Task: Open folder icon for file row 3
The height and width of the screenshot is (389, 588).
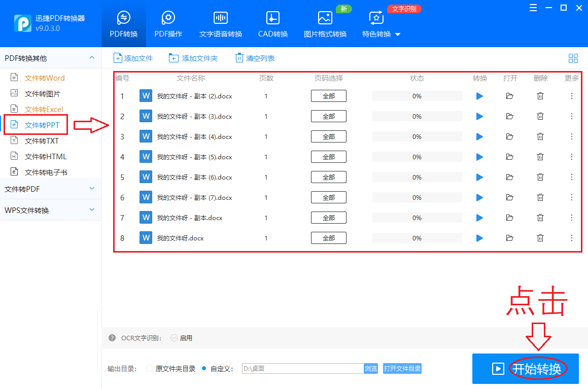Action: pyautogui.click(x=510, y=136)
